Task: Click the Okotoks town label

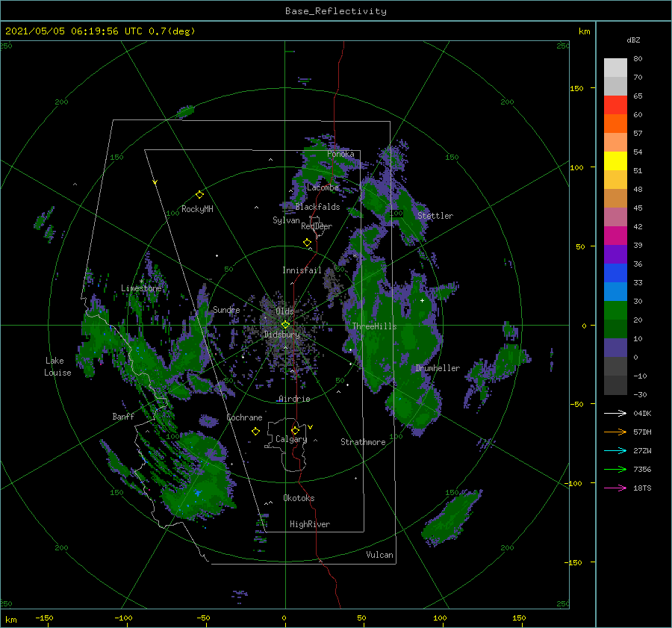Action: (x=299, y=498)
